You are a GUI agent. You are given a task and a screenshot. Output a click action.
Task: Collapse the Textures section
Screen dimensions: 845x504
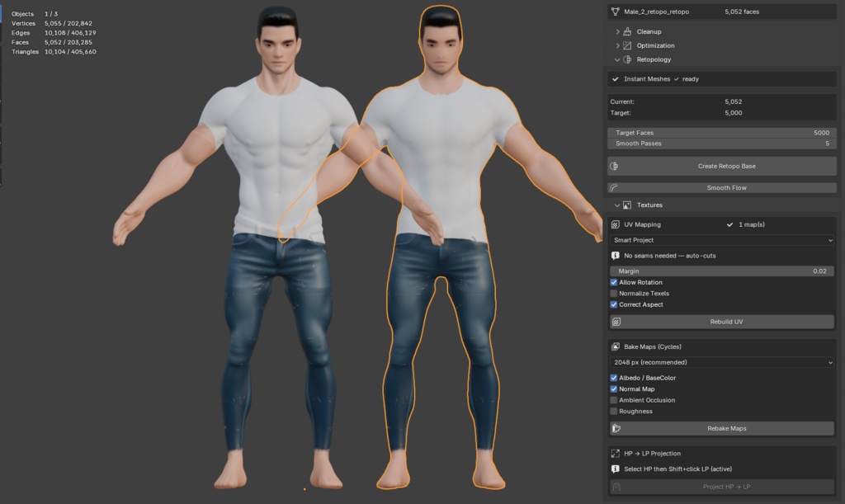click(x=617, y=205)
